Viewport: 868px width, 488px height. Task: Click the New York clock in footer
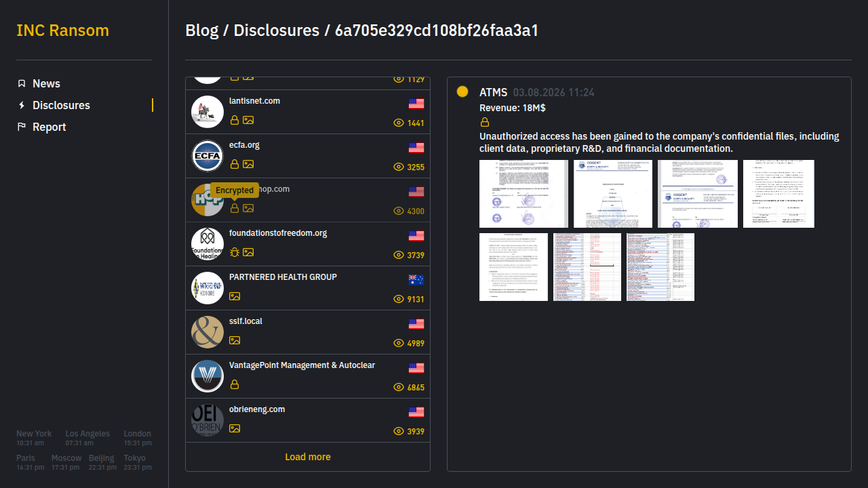34,438
